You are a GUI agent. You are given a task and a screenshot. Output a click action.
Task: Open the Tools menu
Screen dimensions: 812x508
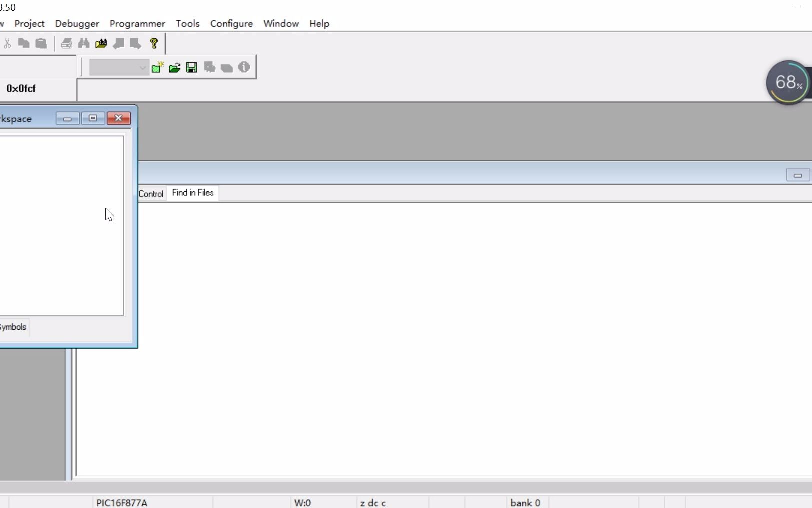click(x=187, y=24)
